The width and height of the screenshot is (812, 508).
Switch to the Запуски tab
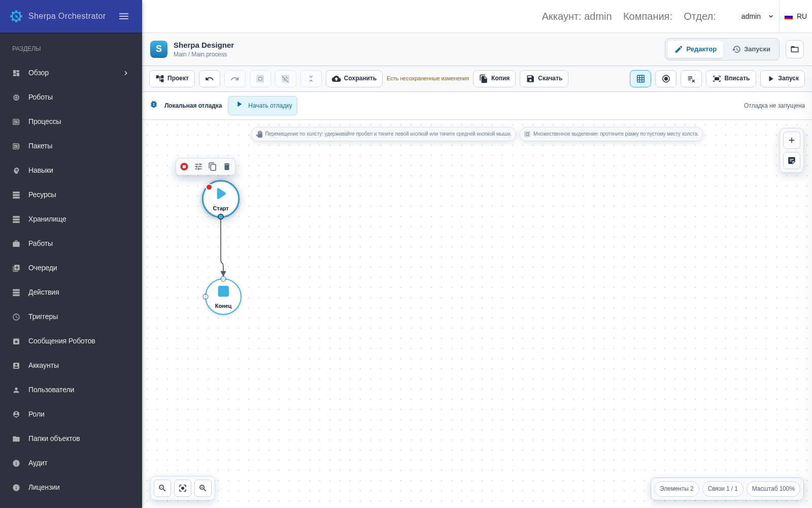tap(751, 49)
